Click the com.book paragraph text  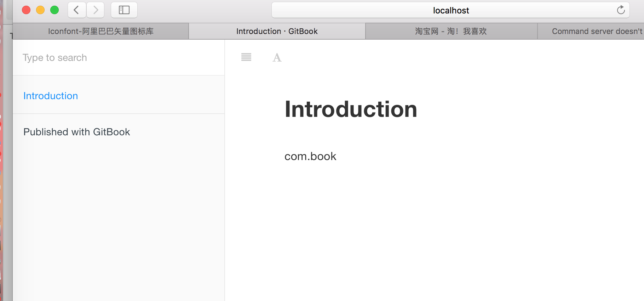(x=310, y=156)
